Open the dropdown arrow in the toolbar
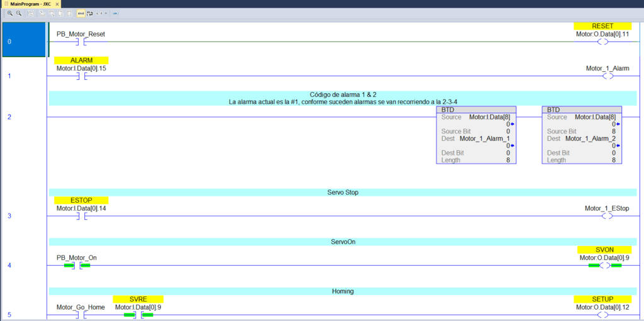 (105, 13)
